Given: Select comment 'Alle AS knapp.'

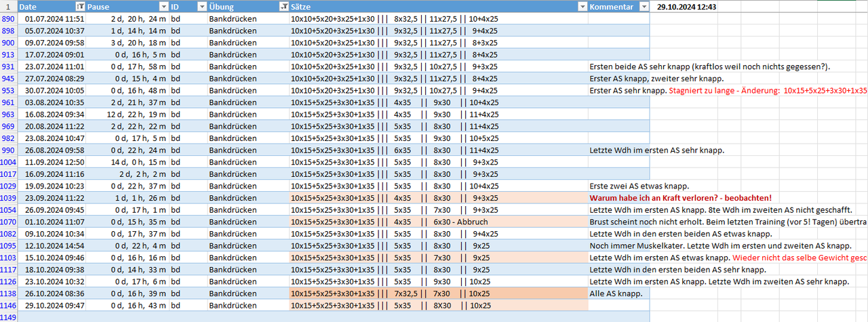Looking at the screenshot, I should tap(619, 292).
